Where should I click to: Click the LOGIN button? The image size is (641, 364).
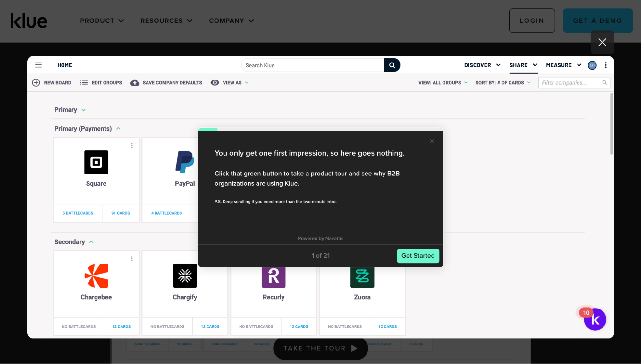click(x=532, y=21)
